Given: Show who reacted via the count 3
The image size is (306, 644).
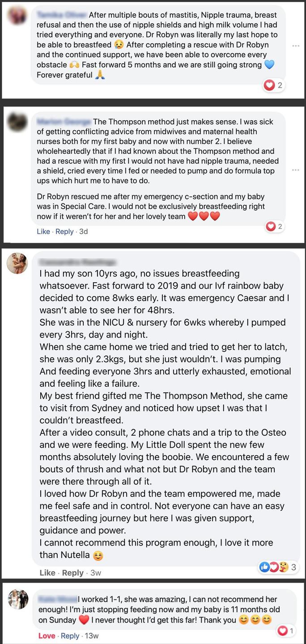Looking at the screenshot, I should [x=294, y=567].
